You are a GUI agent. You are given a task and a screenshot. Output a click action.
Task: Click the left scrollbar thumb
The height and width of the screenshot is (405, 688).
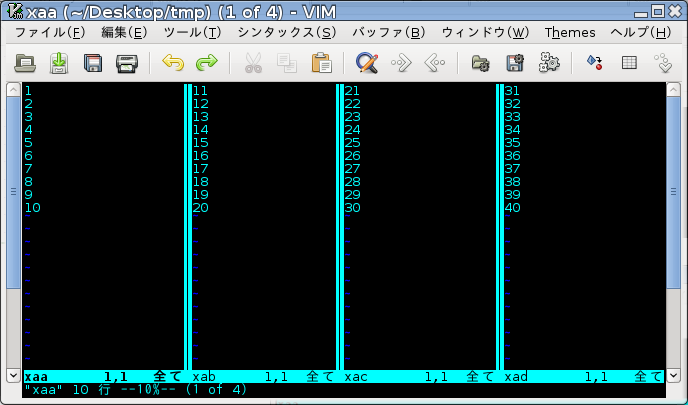[13, 192]
